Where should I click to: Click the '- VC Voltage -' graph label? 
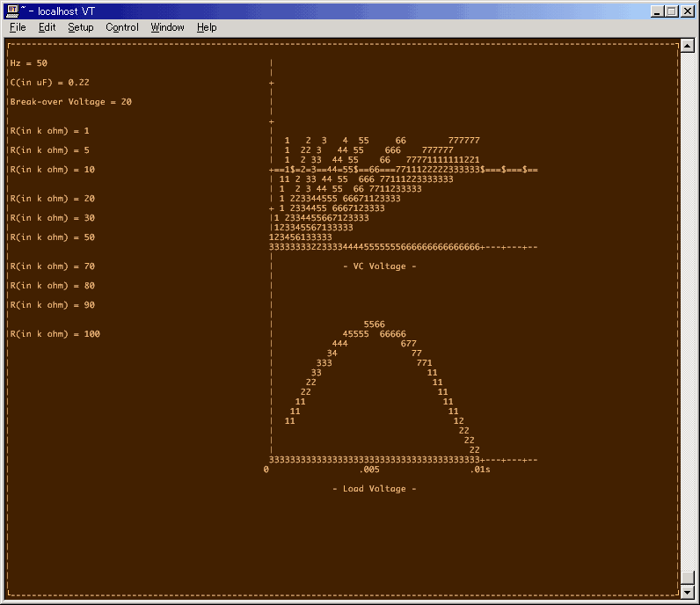coord(379,266)
